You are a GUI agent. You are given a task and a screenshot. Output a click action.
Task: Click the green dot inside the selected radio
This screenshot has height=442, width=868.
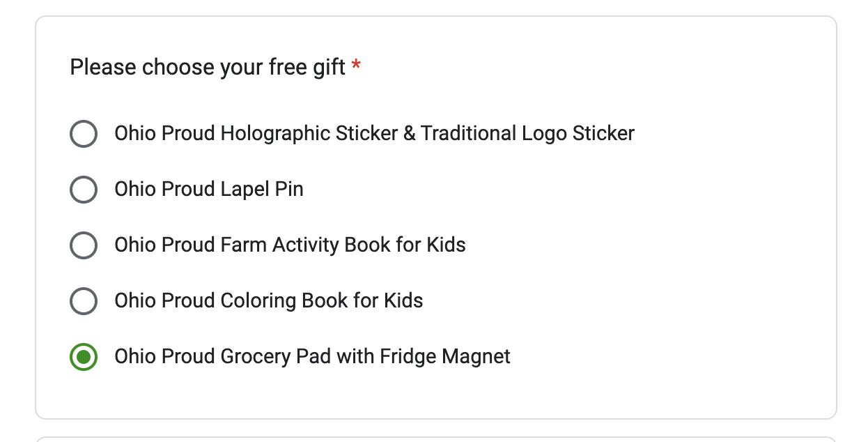[84, 357]
